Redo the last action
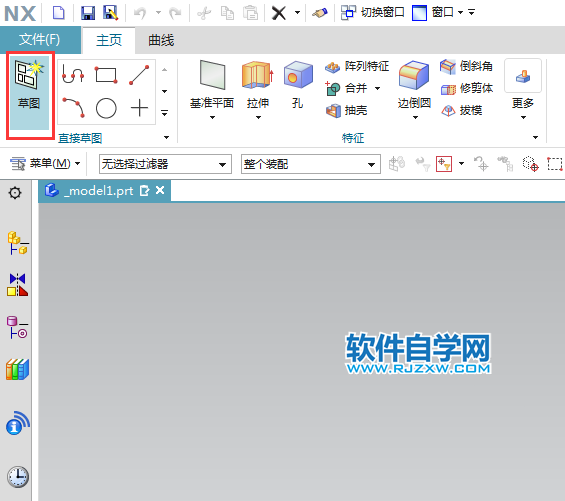Image resolution: width=565 pixels, height=501 pixels. [x=175, y=13]
